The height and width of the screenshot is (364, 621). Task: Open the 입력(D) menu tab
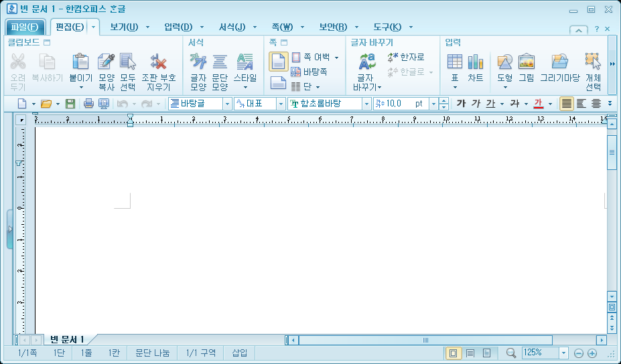pyautogui.click(x=178, y=27)
